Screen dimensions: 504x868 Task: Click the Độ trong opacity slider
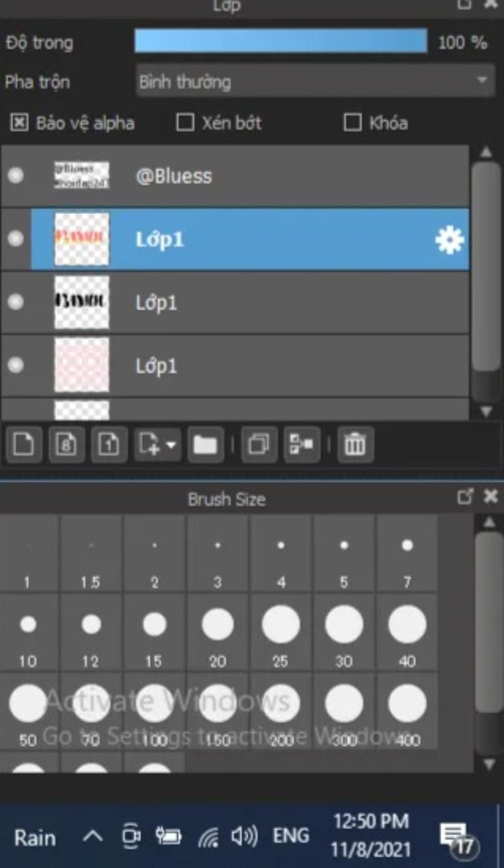281,41
